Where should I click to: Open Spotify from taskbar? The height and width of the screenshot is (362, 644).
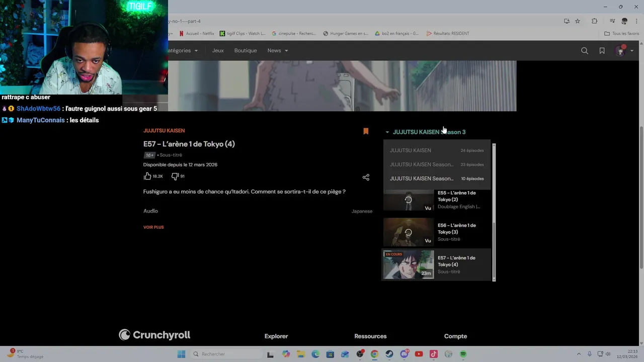463,354
